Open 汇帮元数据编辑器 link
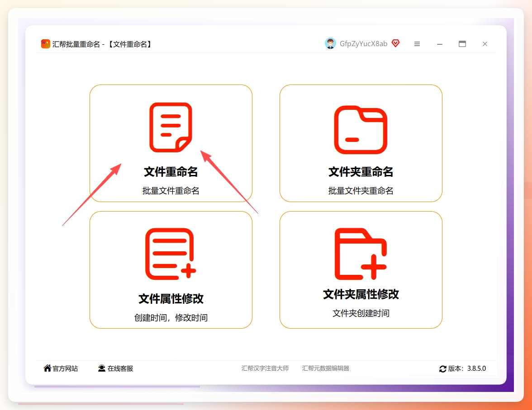Screen dimensions: 532x410 (325, 368)
